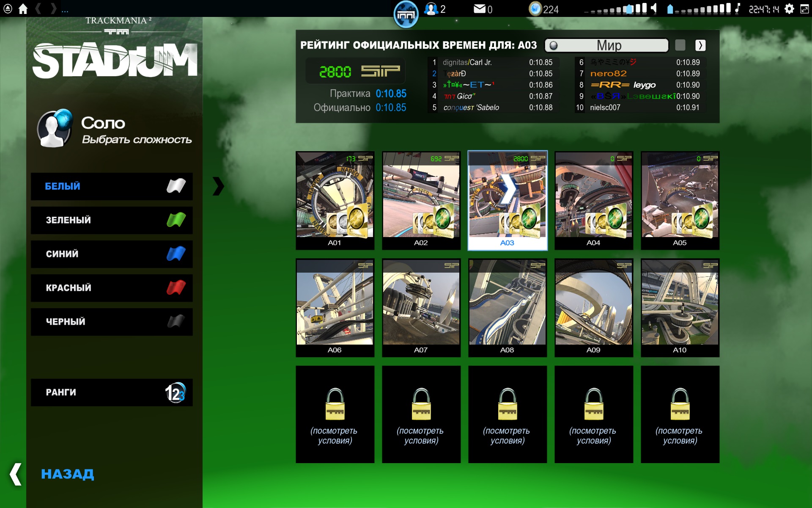Go back with top bar left chevron
The height and width of the screenshot is (508, 812).
38,9
